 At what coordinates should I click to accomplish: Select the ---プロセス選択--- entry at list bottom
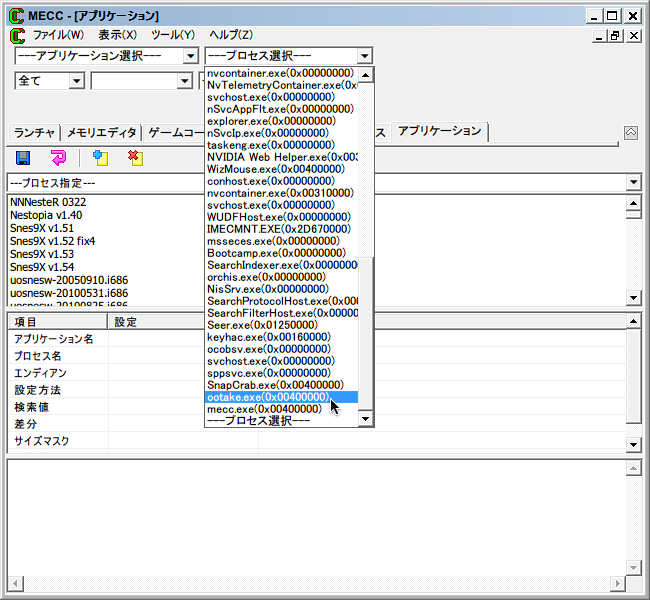[281, 420]
